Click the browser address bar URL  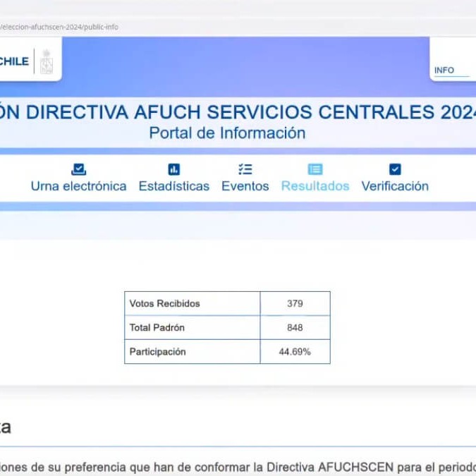[x=59, y=27]
